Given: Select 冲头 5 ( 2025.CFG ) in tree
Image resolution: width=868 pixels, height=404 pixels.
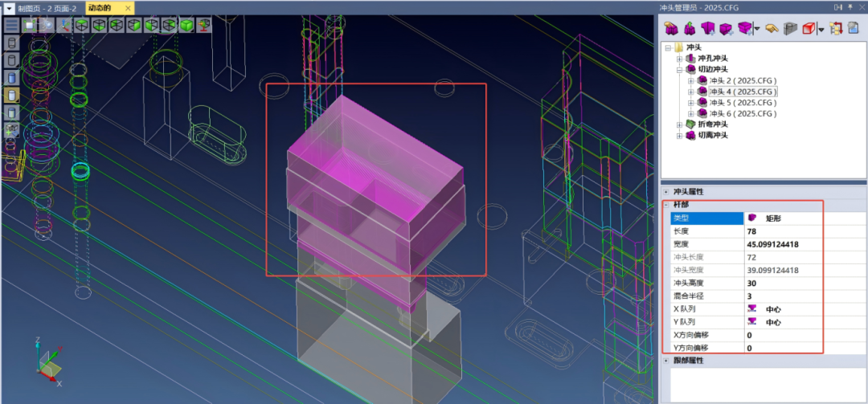Looking at the screenshot, I should [743, 103].
